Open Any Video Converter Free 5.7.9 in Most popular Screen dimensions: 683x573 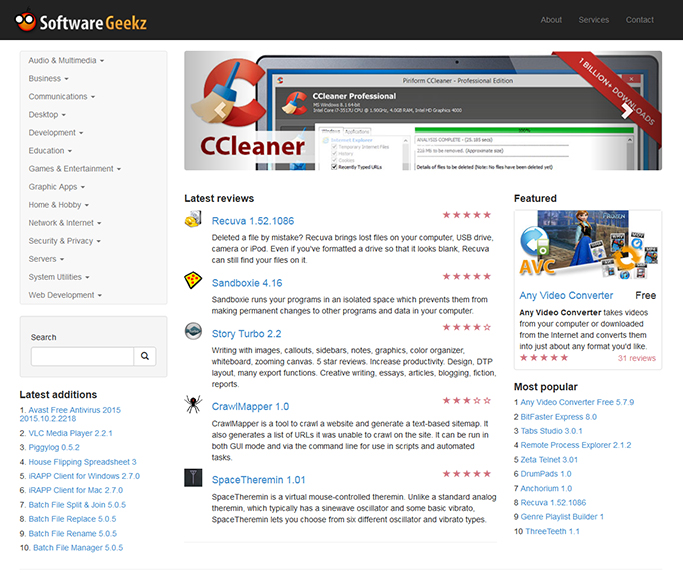tap(577, 402)
